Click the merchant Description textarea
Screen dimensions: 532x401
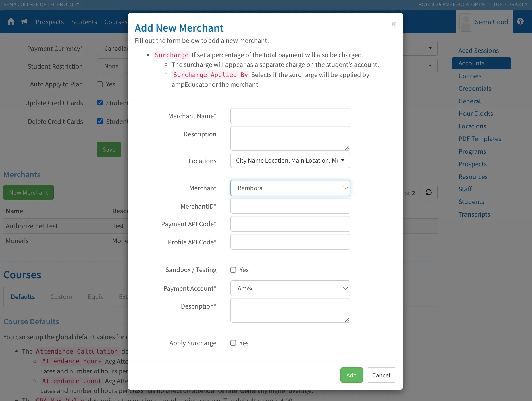point(290,138)
